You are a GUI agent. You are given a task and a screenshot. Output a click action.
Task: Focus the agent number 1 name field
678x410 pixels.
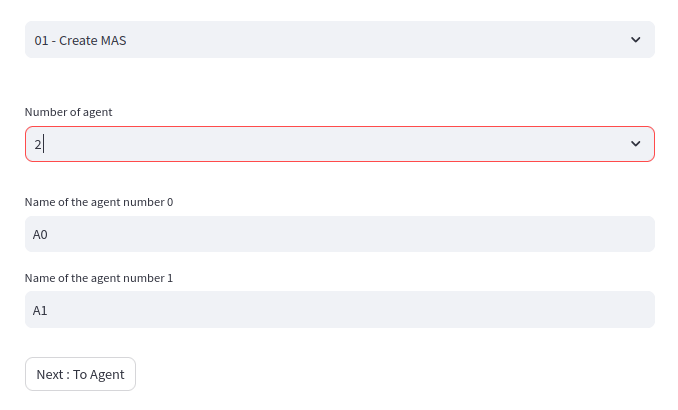click(339, 310)
